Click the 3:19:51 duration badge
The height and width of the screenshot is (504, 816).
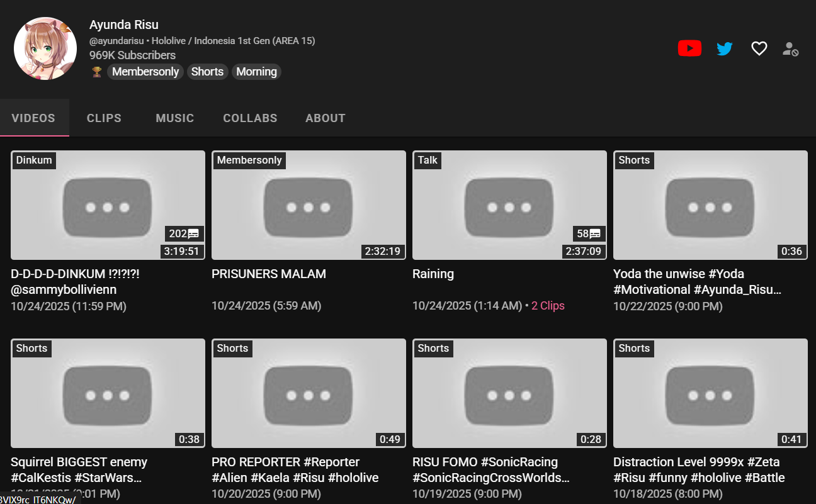click(x=181, y=251)
